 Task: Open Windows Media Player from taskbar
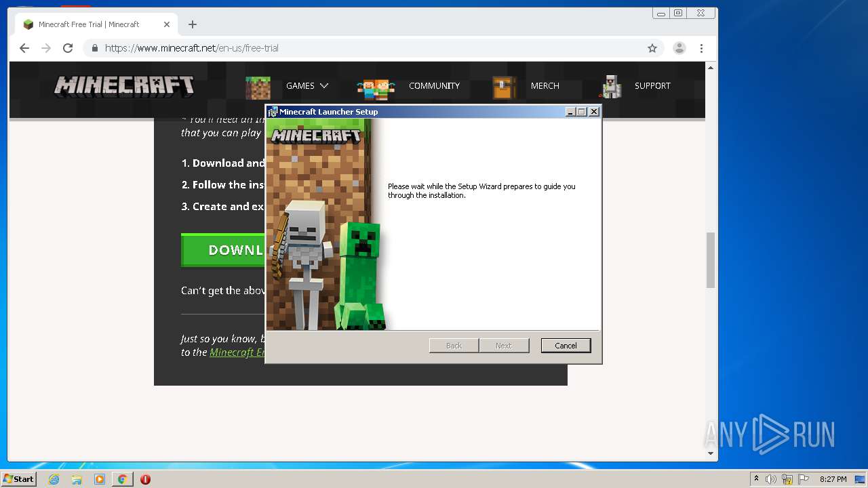point(100,479)
